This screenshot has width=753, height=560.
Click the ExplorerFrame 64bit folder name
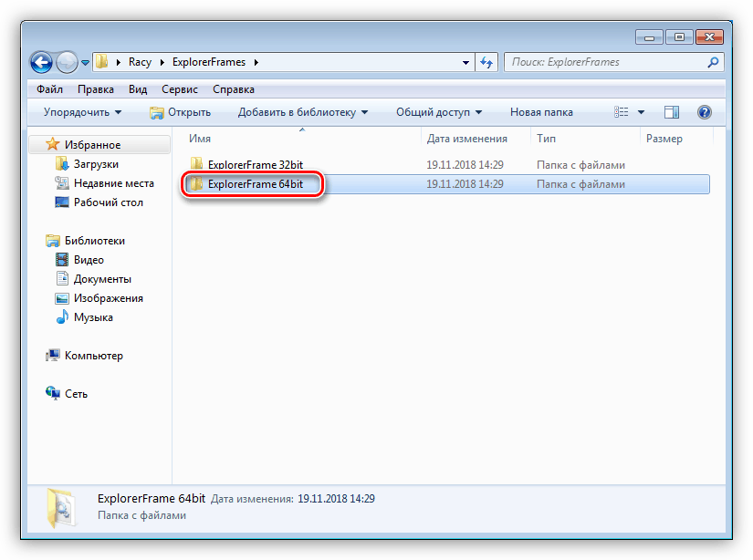(256, 184)
